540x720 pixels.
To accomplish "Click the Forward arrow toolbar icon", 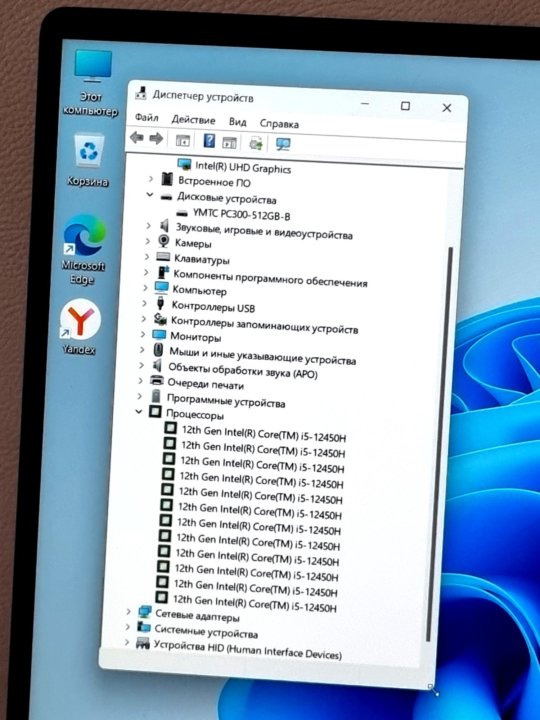I will click(x=157, y=138).
